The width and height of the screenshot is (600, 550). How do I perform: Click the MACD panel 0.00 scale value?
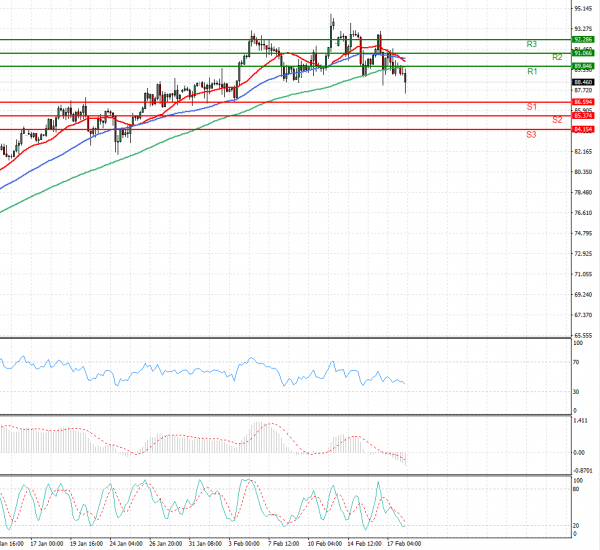tap(579, 452)
